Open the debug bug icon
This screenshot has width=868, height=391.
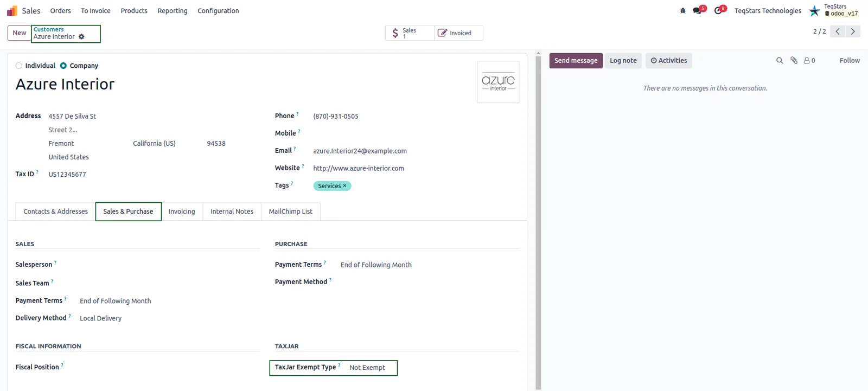(x=683, y=11)
